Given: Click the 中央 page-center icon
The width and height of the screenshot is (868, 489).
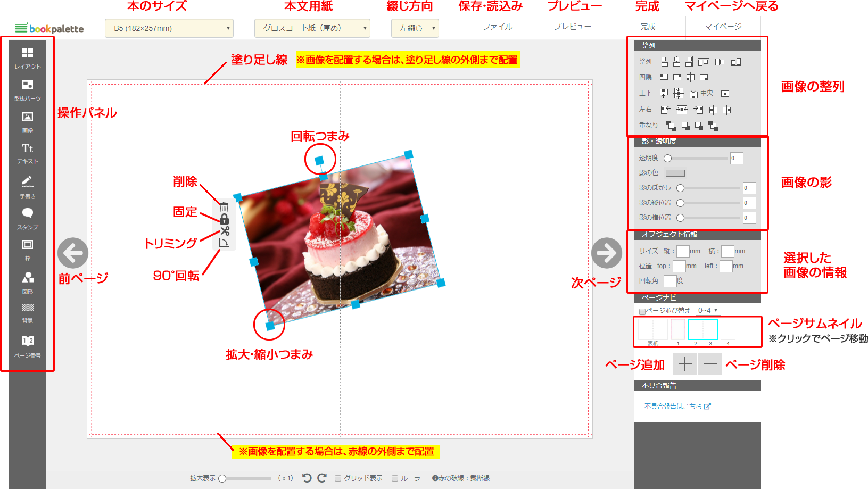Looking at the screenshot, I should 725,94.
